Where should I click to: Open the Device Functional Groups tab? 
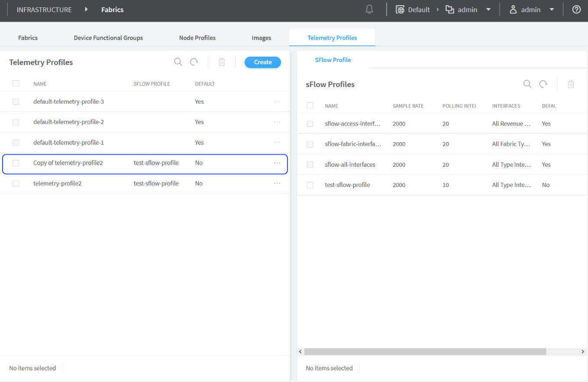pyautogui.click(x=108, y=38)
